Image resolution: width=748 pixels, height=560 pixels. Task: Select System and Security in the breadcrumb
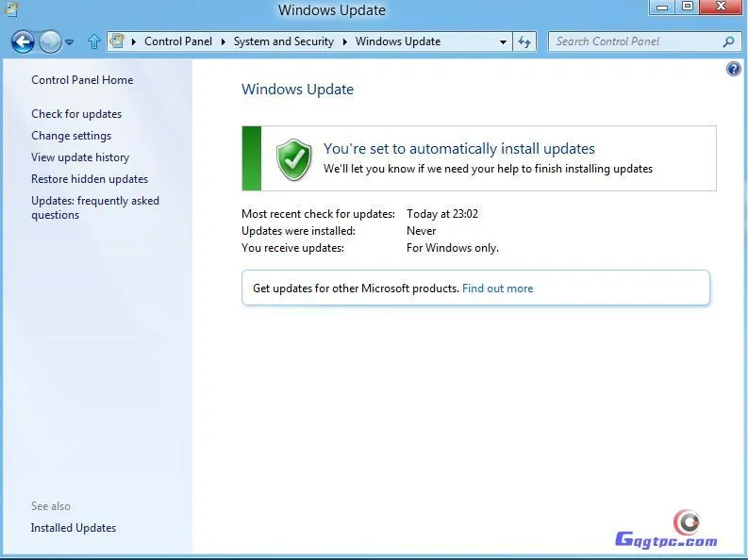[283, 41]
